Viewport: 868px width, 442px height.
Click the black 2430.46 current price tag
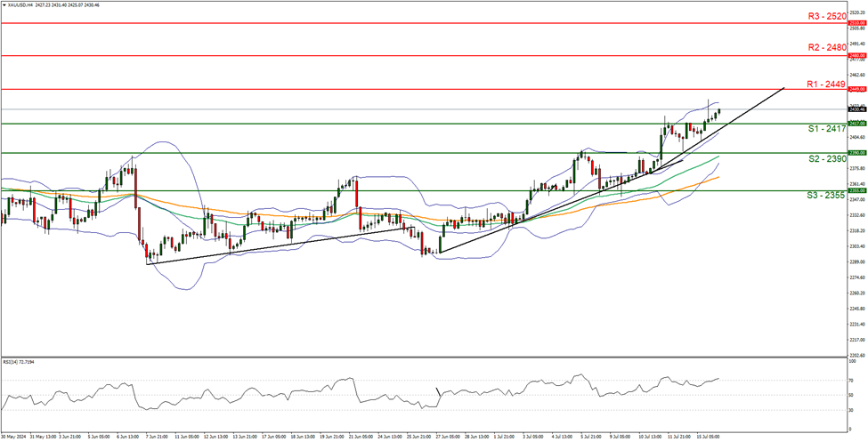pos(856,109)
